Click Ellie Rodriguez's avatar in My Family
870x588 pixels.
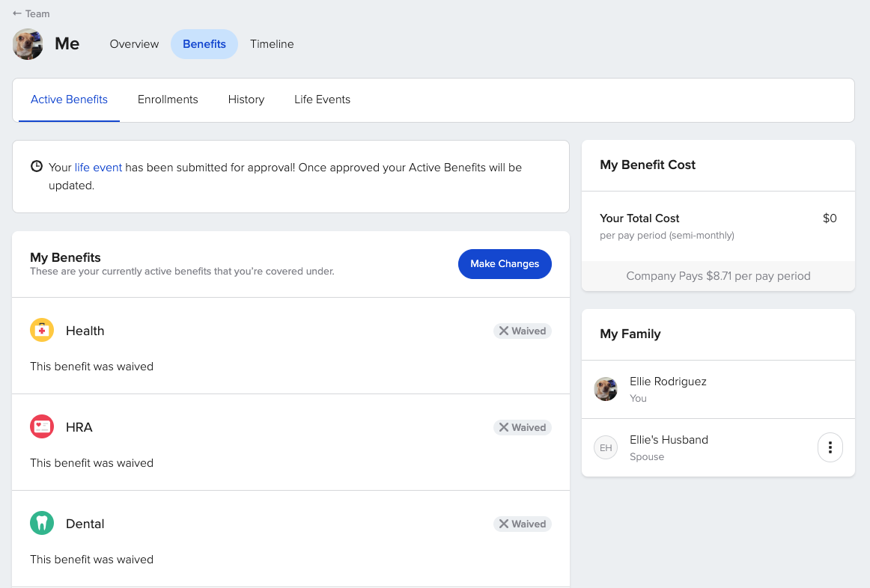click(x=606, y=389)
